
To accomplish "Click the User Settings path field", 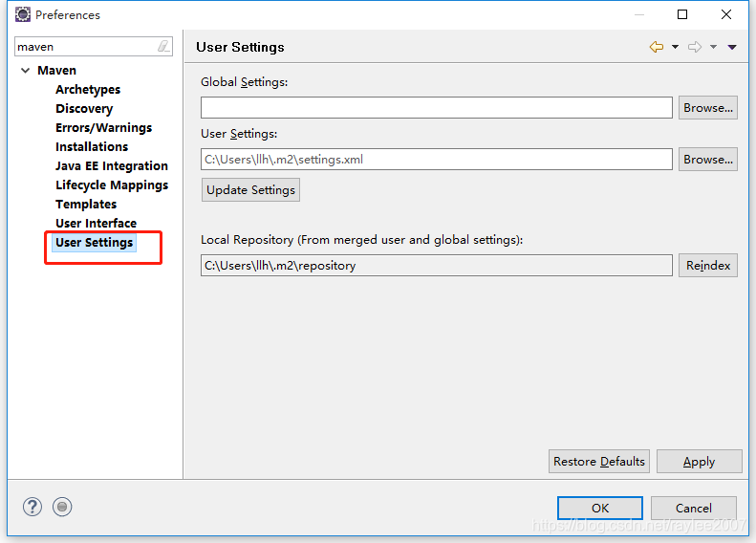I will (437, 159).
